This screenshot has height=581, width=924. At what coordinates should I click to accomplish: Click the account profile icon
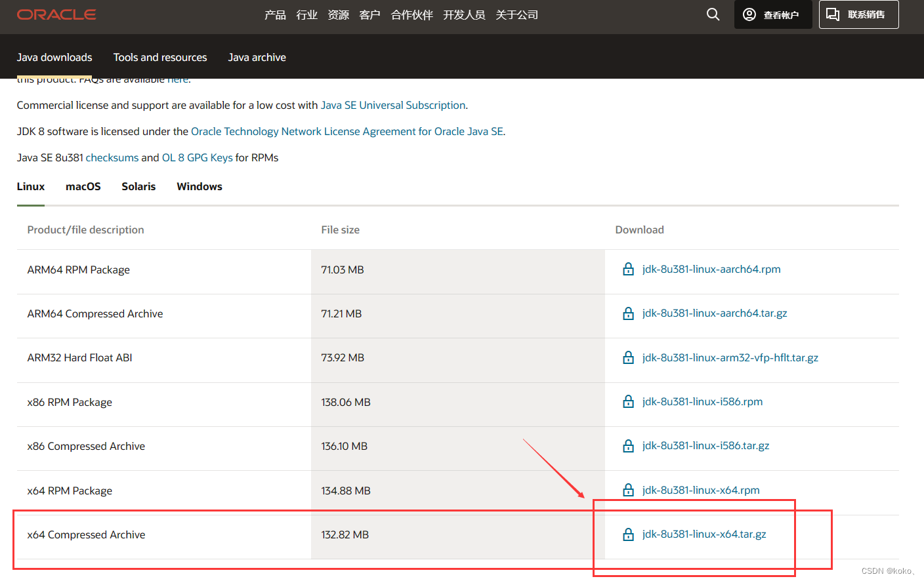coord(749,14)
